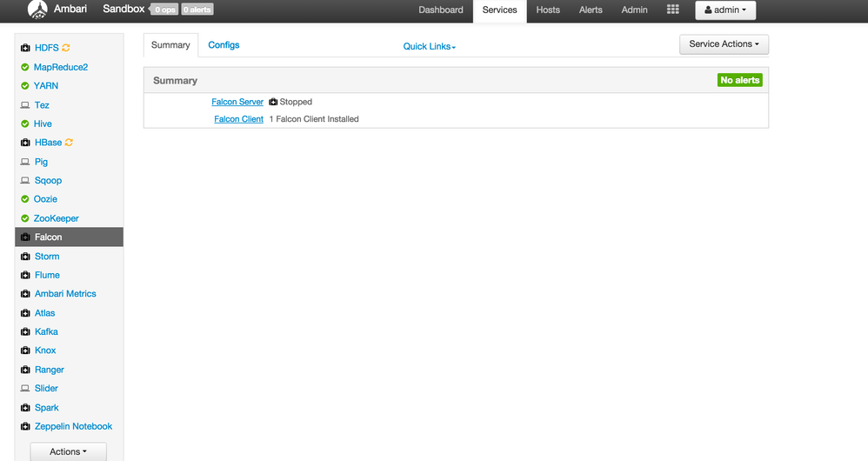Open the Hosts page
This screenshot has width=868, height=461.
click(x=548, y=10)
